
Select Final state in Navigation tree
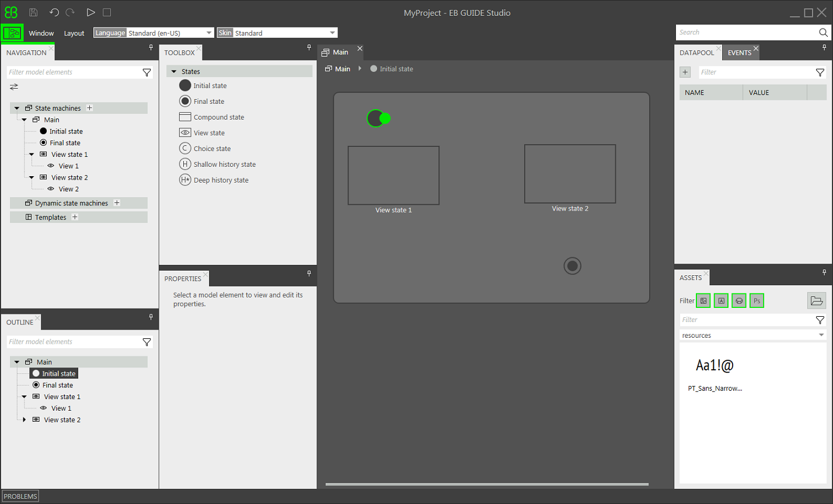[60, 143]
